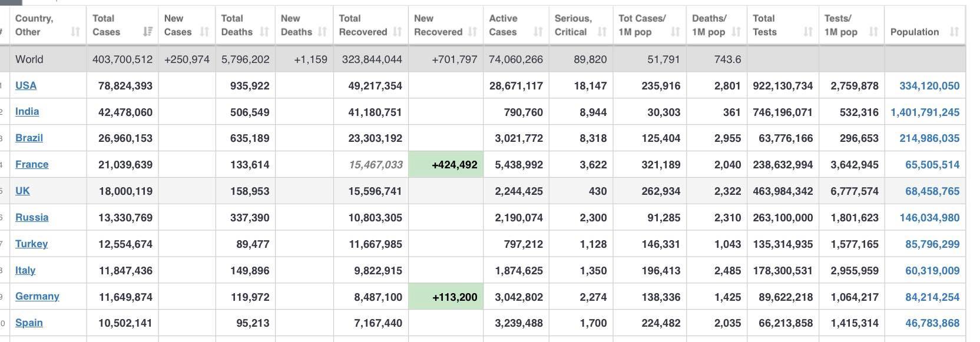
Task: Click France new recovered +424,492 cell
Action: 446,164
